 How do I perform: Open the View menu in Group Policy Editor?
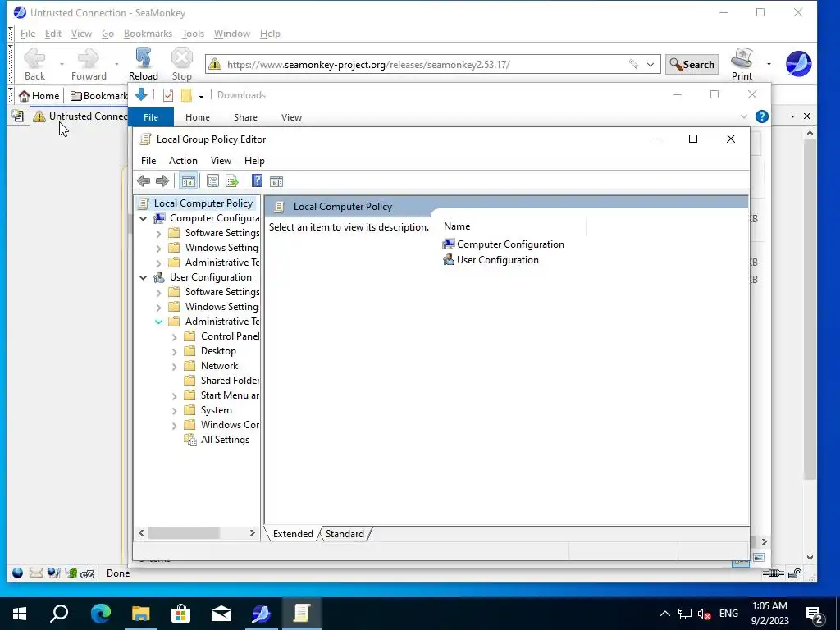(x=221, y=161)
